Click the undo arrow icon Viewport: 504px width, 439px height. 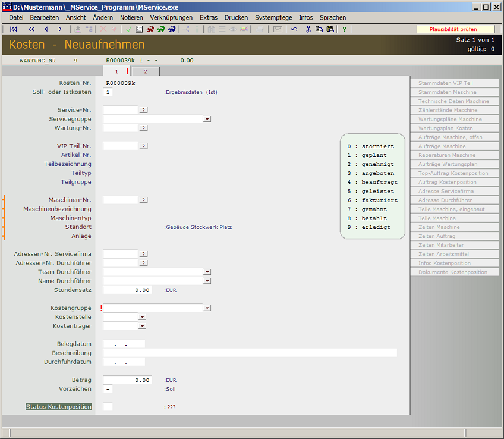click(294, 29)
